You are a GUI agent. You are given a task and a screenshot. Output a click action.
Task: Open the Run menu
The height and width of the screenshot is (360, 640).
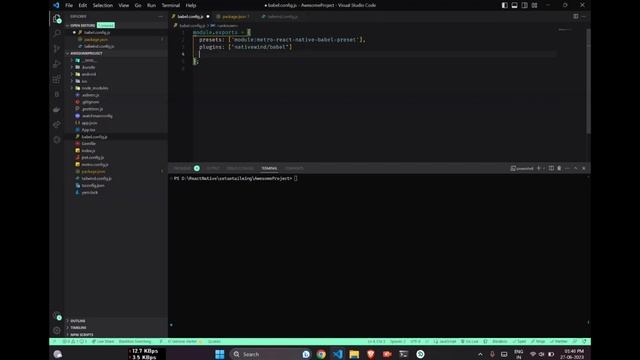pos(151,5)
